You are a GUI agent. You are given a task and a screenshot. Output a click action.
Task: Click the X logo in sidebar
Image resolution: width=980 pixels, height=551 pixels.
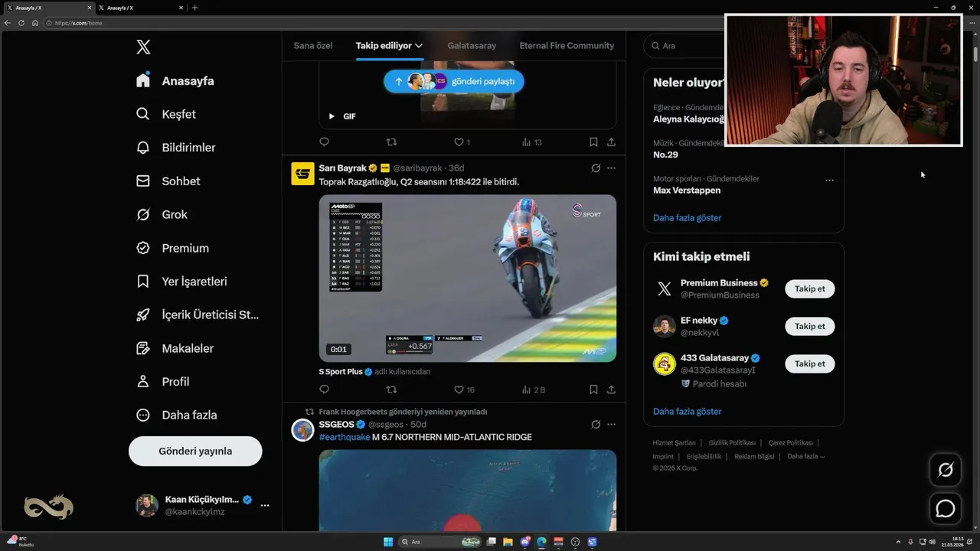[143, 47]
